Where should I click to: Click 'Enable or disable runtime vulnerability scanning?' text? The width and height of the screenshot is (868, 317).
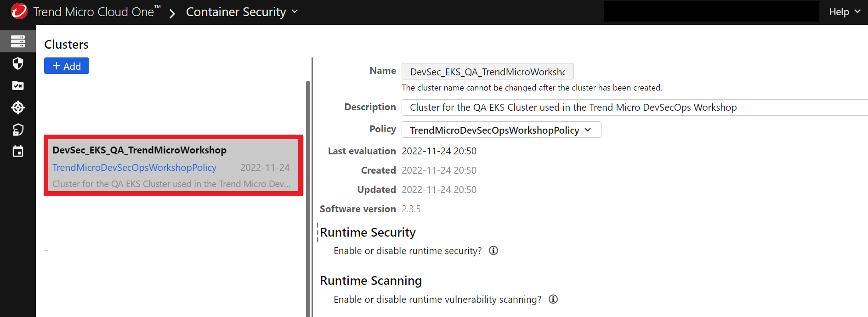click(437, 300)
